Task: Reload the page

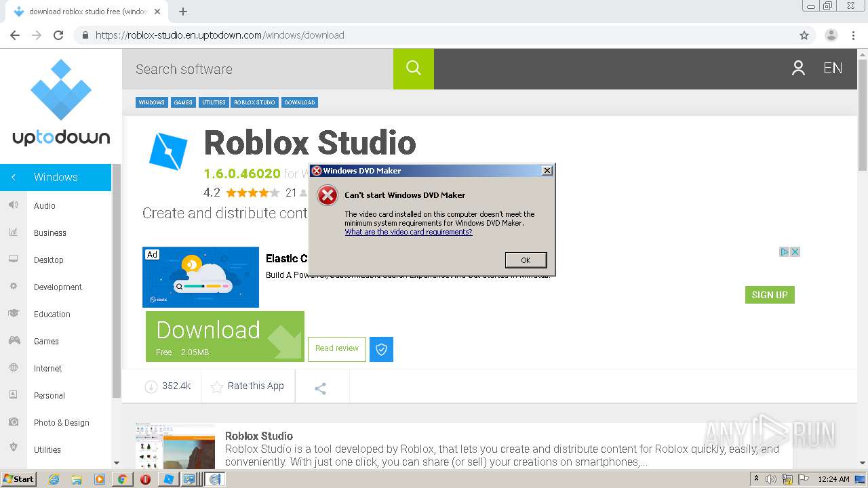Action: 58,35
